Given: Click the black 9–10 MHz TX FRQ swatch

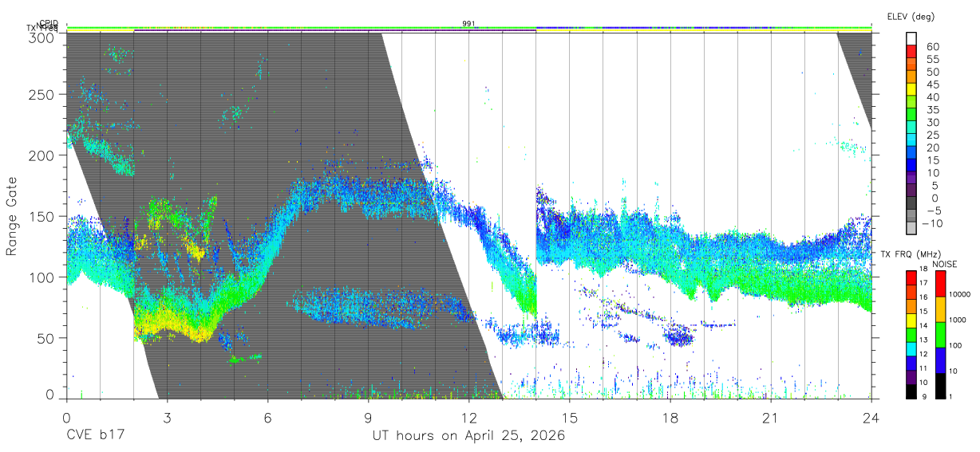Looking at the screenshot, I should click(x=911, y=391).
